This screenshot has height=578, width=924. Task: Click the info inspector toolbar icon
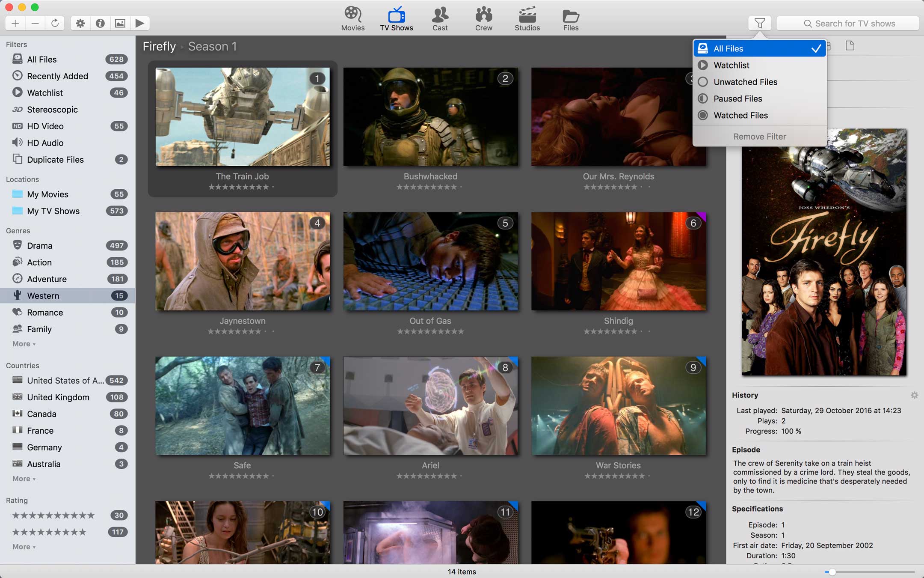click(x=100, y=23)
